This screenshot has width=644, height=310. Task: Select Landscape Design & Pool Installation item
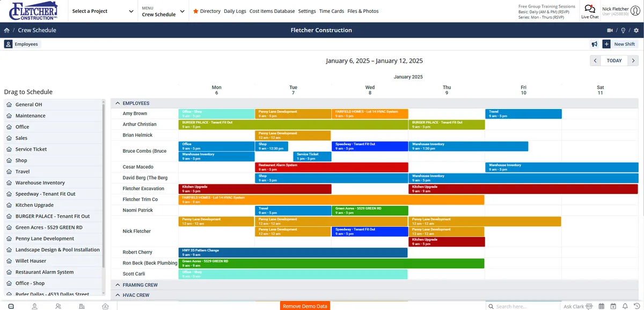click(x=57, y=250)
